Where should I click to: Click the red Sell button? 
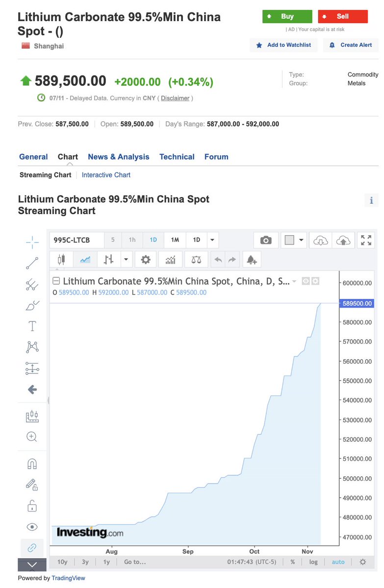click(343, 17)
